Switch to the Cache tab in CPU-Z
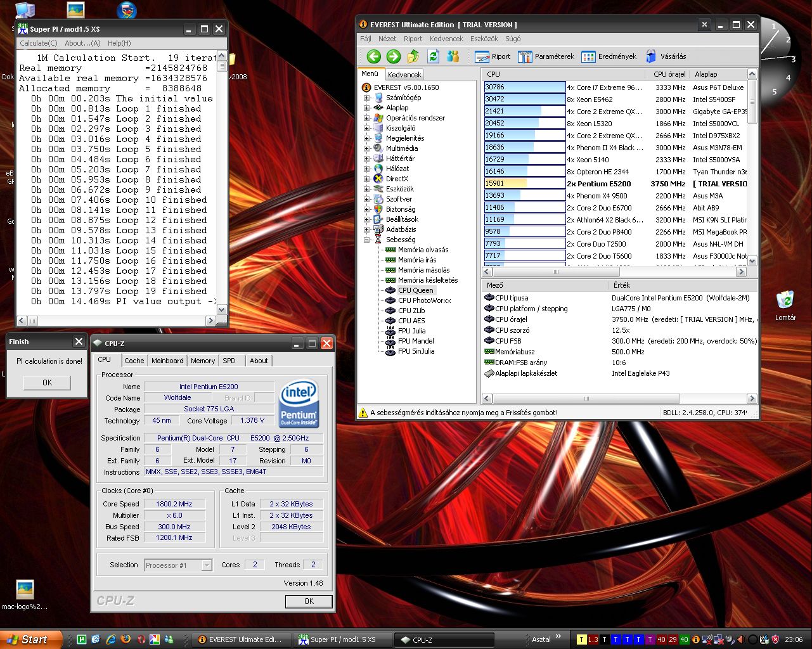 (x=134, y=361)
